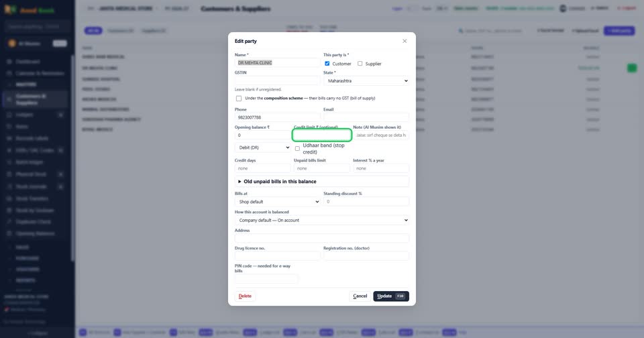Tick the Supplier checkbox
644x338 pixels.
click(360, 64)
